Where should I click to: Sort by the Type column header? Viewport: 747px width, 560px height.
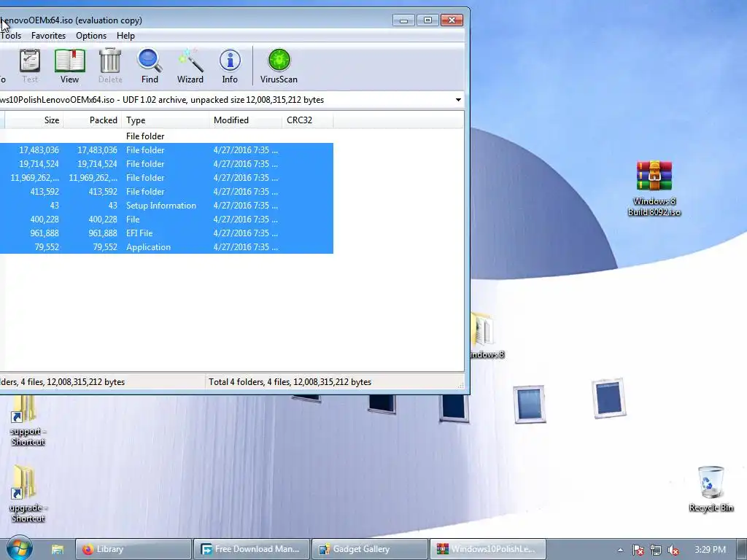165,120
